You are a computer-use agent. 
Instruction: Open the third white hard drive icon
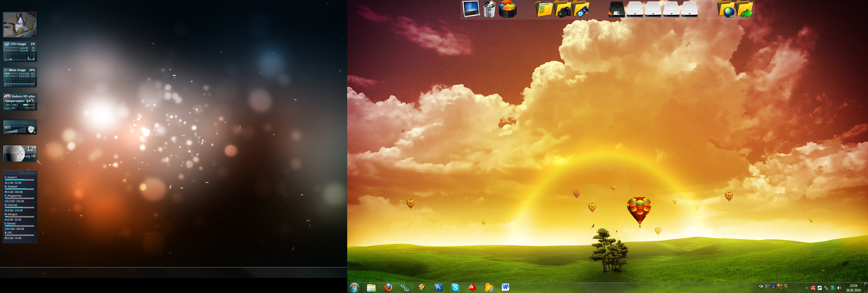pyautogui.click(x=671, y=9)
